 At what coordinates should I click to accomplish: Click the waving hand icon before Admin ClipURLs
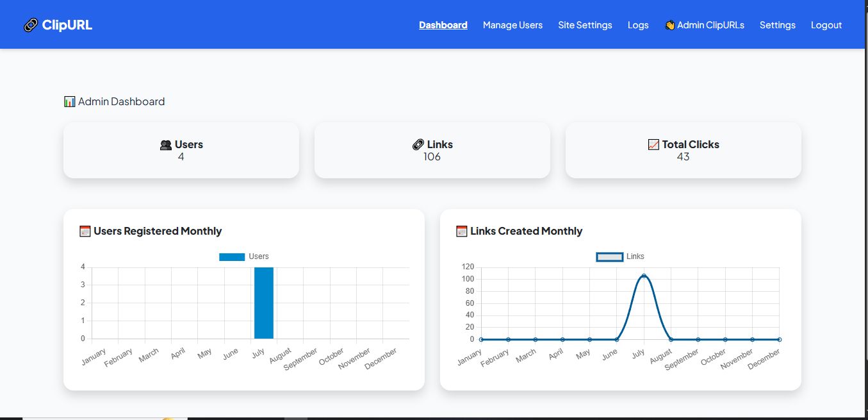pyautogui.click(x=670, y=25)
